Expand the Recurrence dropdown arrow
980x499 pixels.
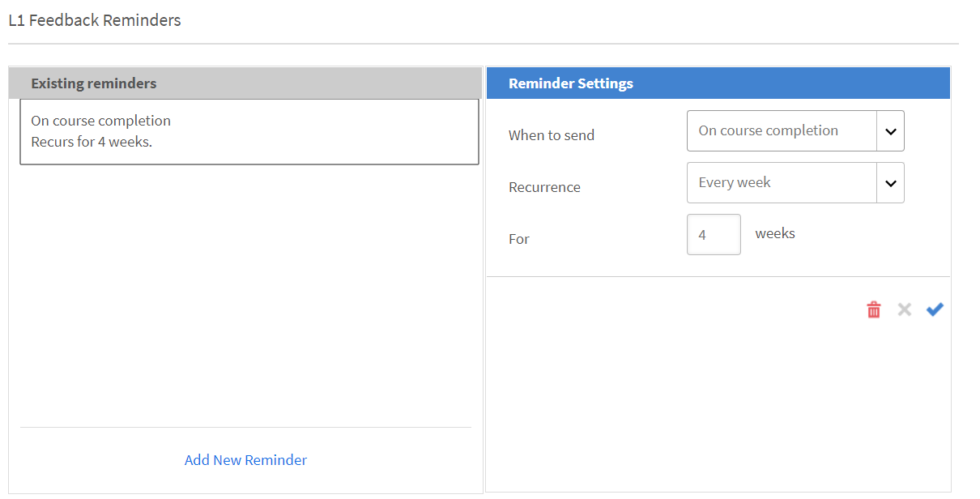click(890, 183)
